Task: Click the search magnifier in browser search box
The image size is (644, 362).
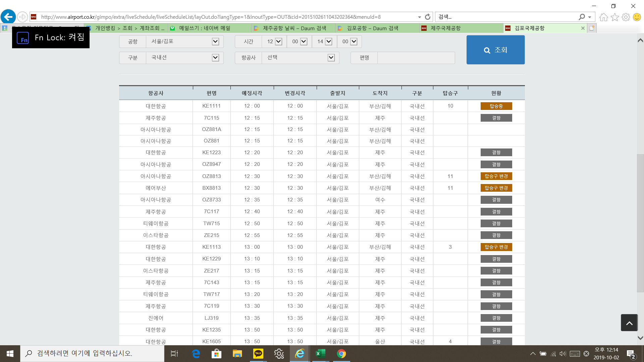Action: (x=582, y=17)
